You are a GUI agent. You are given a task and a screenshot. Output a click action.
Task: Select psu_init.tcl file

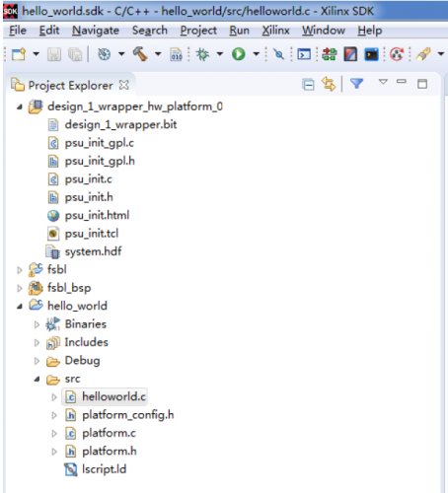pos(92,234)
